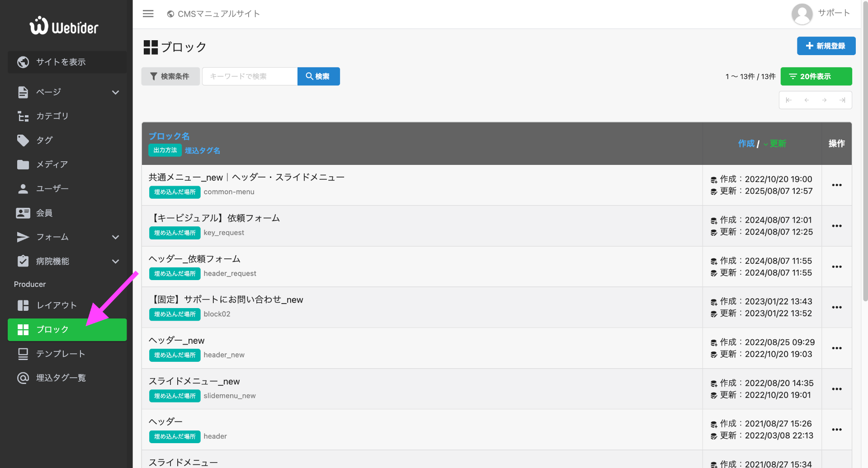Open the 埋込タグ一覧 sidebar icon
The image size is (868, 468).
tap(23, 378)
